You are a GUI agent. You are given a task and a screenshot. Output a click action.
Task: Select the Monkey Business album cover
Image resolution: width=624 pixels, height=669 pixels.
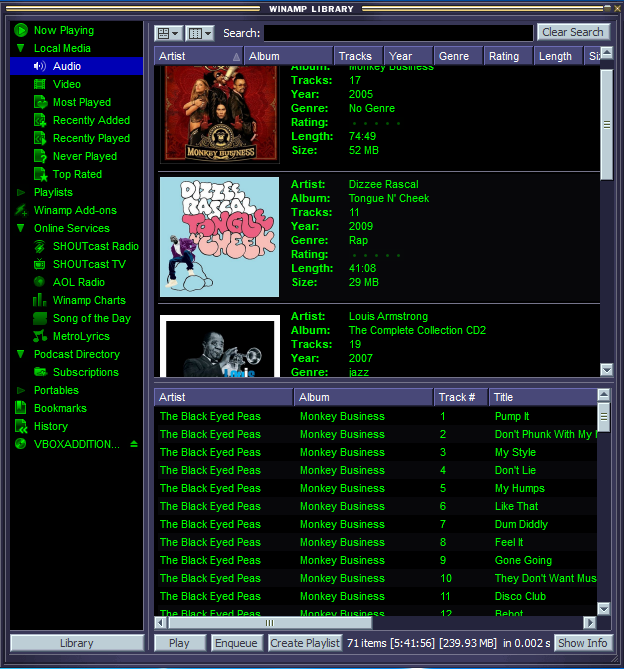pyautogui.click(x=220, y=113)
